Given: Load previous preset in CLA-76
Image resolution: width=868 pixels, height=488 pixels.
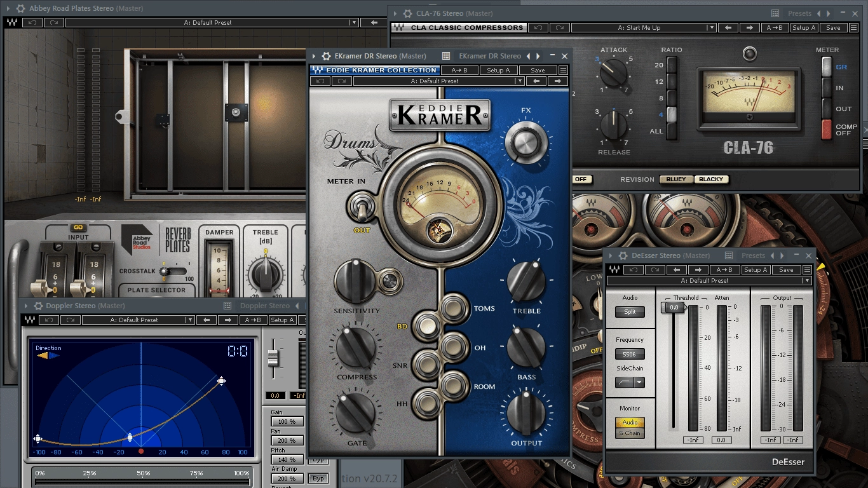Looking at the screenshot, I should click(729, 27).
